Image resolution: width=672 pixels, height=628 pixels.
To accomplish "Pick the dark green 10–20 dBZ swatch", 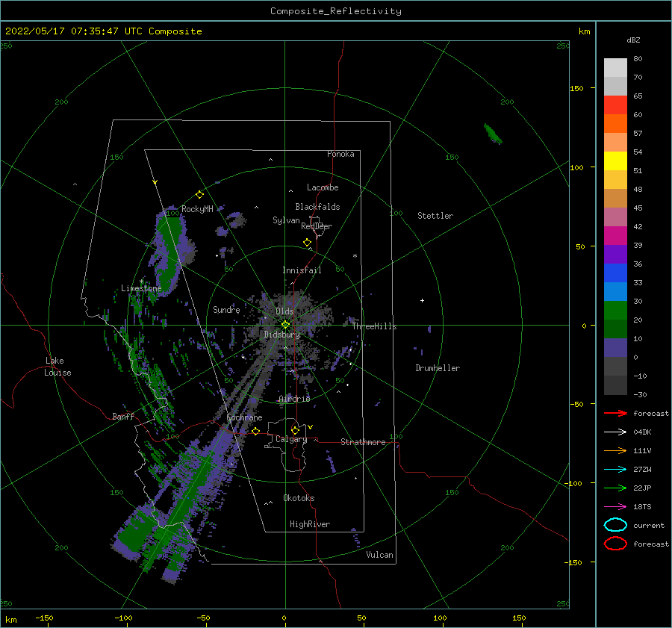I will point(615,329).
